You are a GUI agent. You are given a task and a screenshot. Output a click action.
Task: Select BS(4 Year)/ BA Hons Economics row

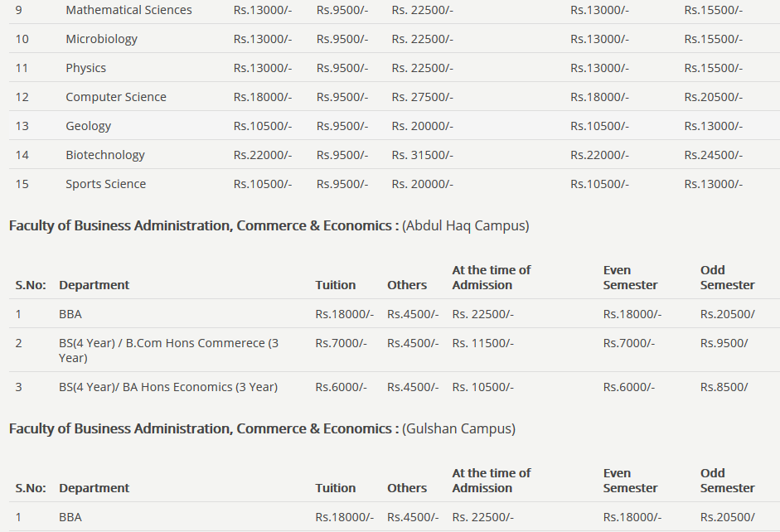tap(167, 387)
